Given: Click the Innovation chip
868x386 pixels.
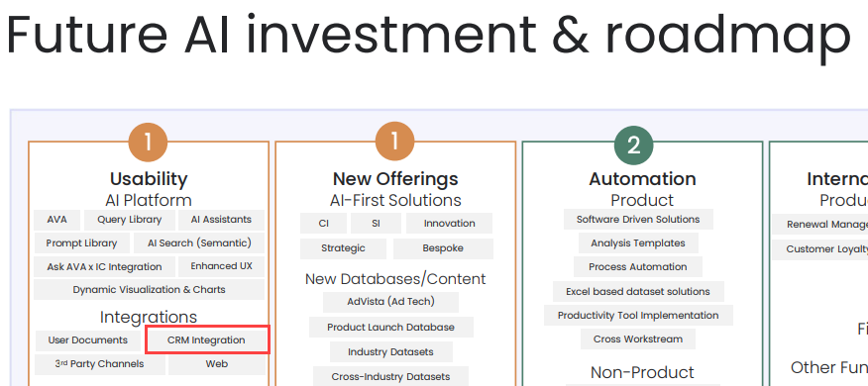Looking at the screenshot, I should coord(449,224).
